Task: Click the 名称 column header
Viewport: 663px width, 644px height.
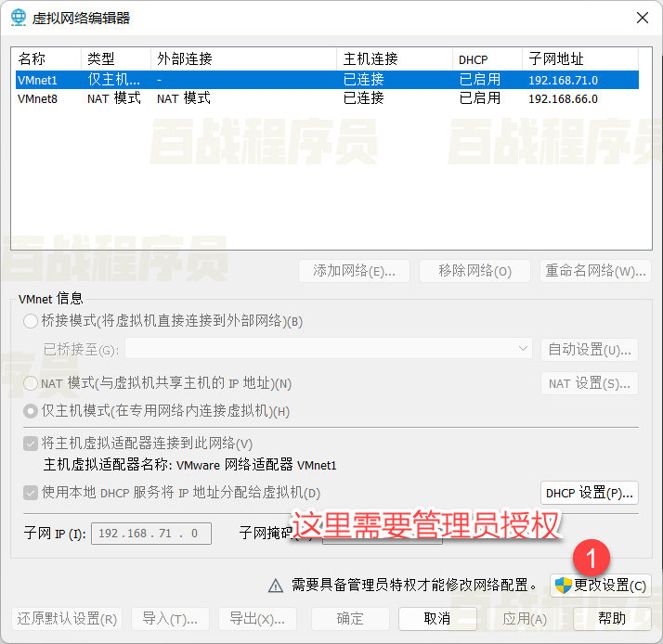Action: [46, 58]
